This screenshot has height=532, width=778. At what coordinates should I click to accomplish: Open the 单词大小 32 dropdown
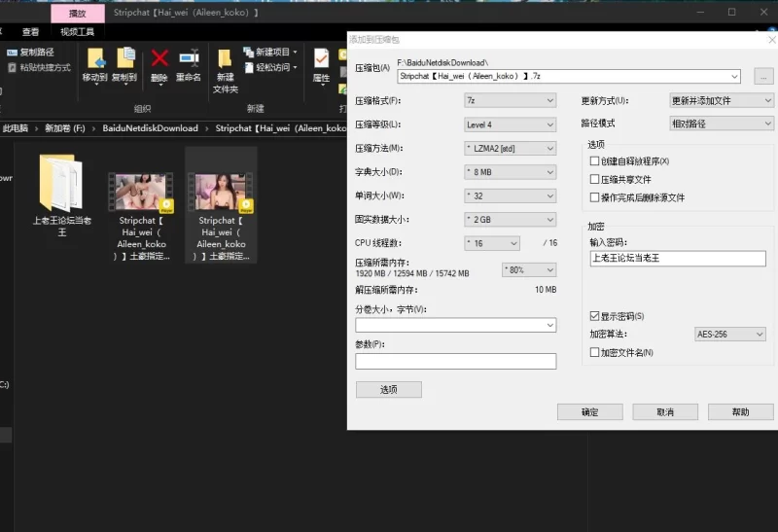point(510,196)
